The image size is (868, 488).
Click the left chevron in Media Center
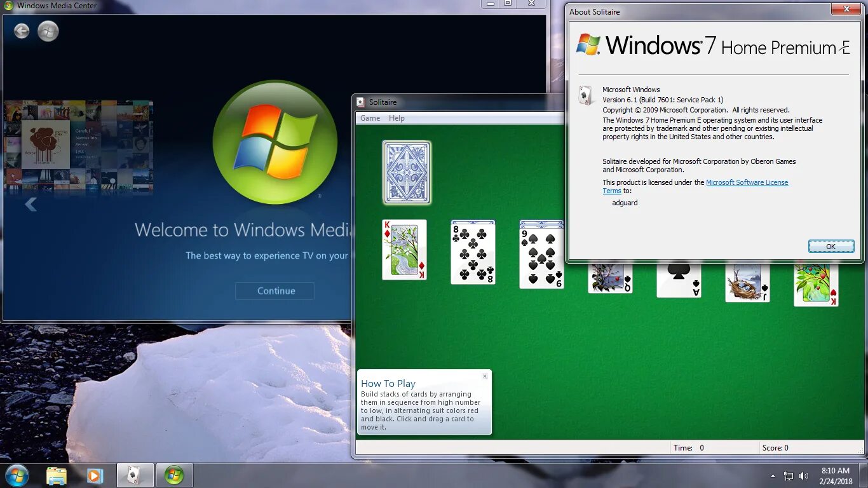(31, 204)
